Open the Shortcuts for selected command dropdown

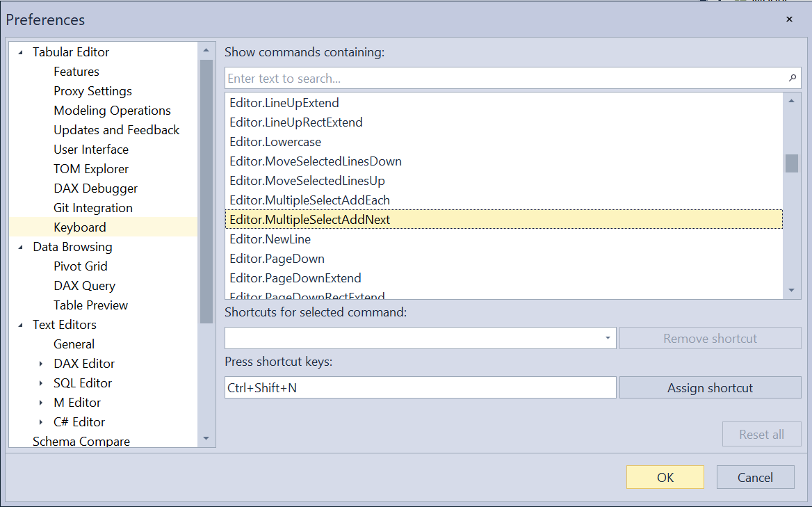point(606,338)
